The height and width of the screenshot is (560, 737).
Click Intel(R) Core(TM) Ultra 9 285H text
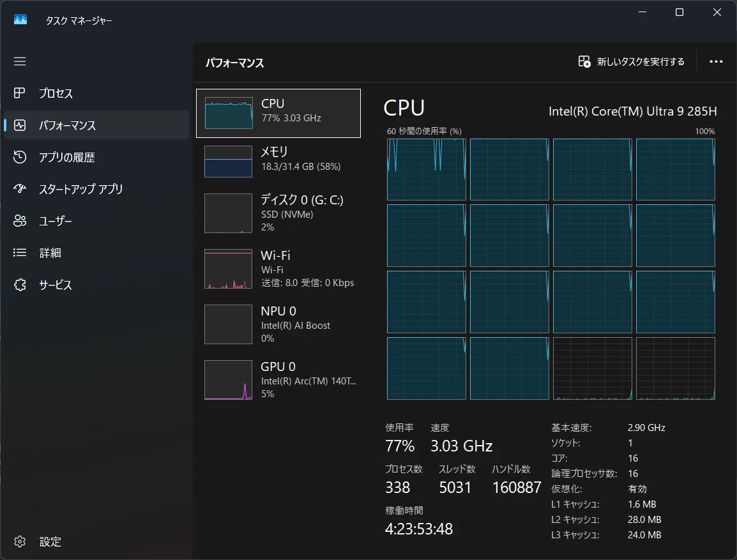[633, 111]
